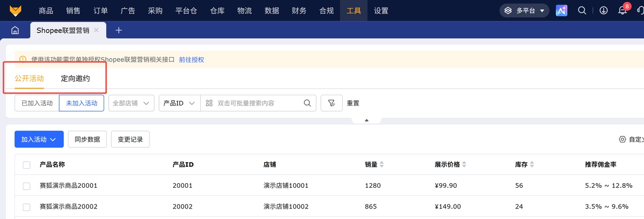Click price cell ¥149.00
The image size is (644, 219).
tap(448, 207)
